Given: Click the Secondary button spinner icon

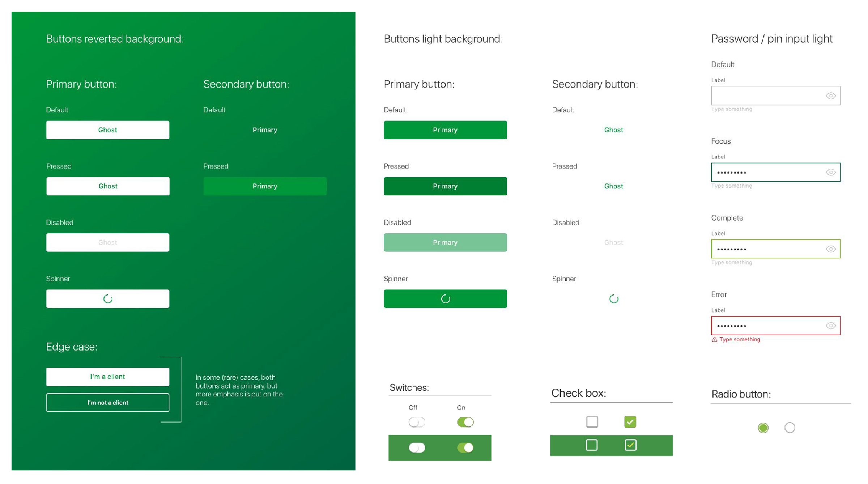Looking at the screenshot, I should [x=614, y=299].
